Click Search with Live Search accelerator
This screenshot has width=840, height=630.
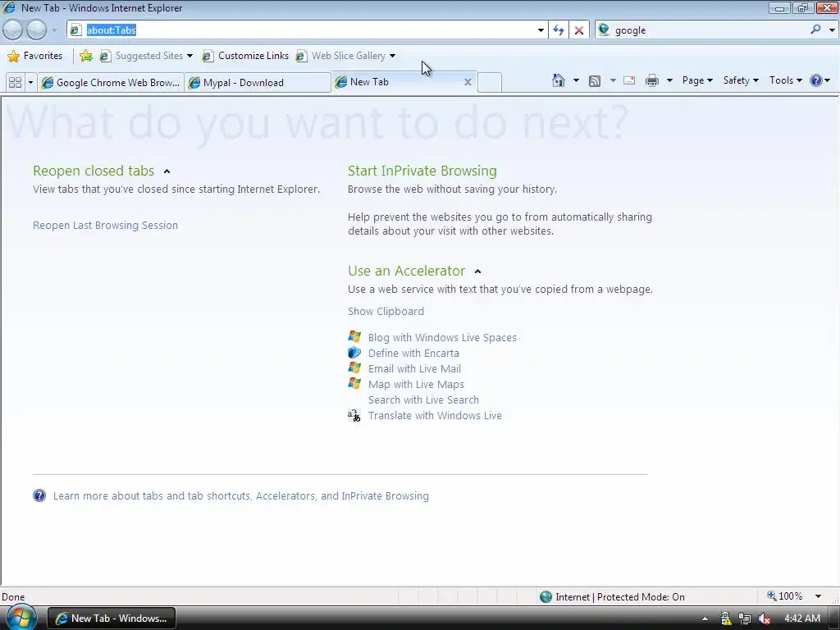pos(424,399)
